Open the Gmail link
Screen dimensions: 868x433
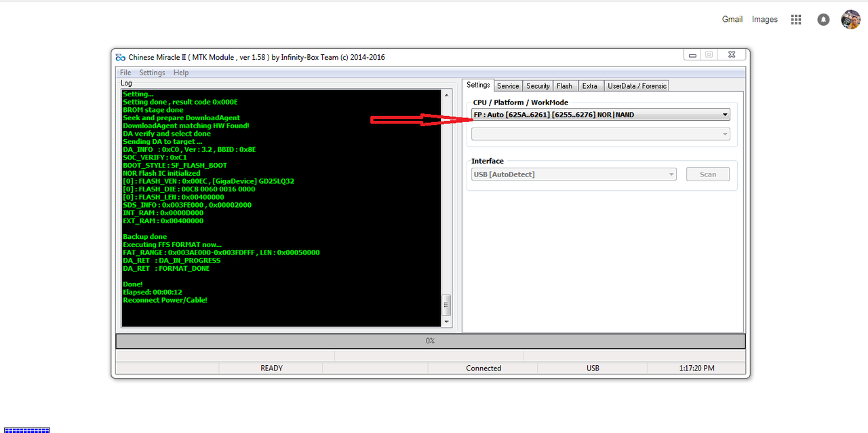732,19
